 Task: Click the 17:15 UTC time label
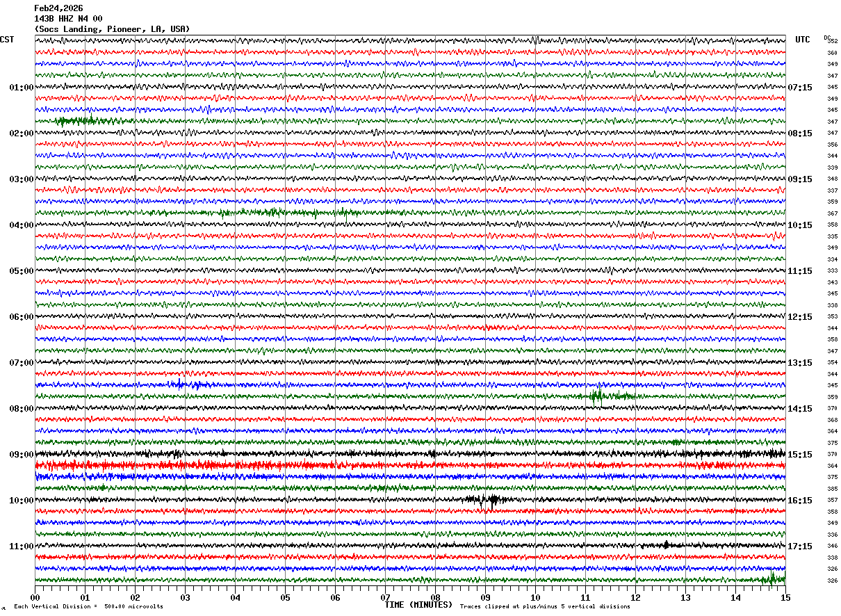(800, 546)
